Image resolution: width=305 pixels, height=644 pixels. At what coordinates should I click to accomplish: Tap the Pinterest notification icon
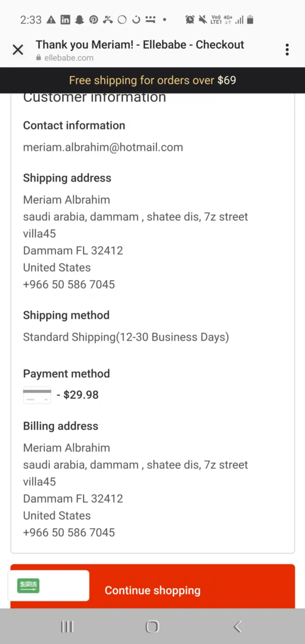(94, 20)
